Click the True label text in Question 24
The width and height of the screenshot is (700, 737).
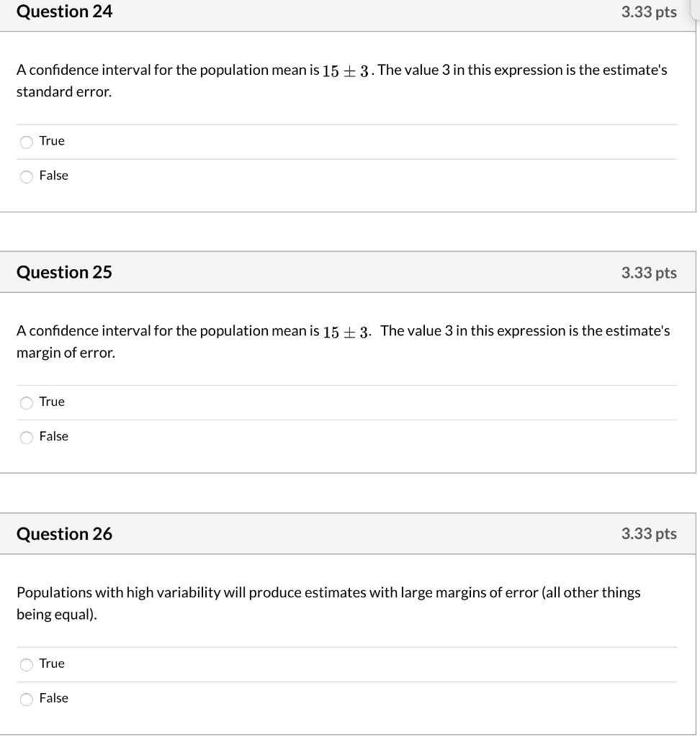click(53, 141)
